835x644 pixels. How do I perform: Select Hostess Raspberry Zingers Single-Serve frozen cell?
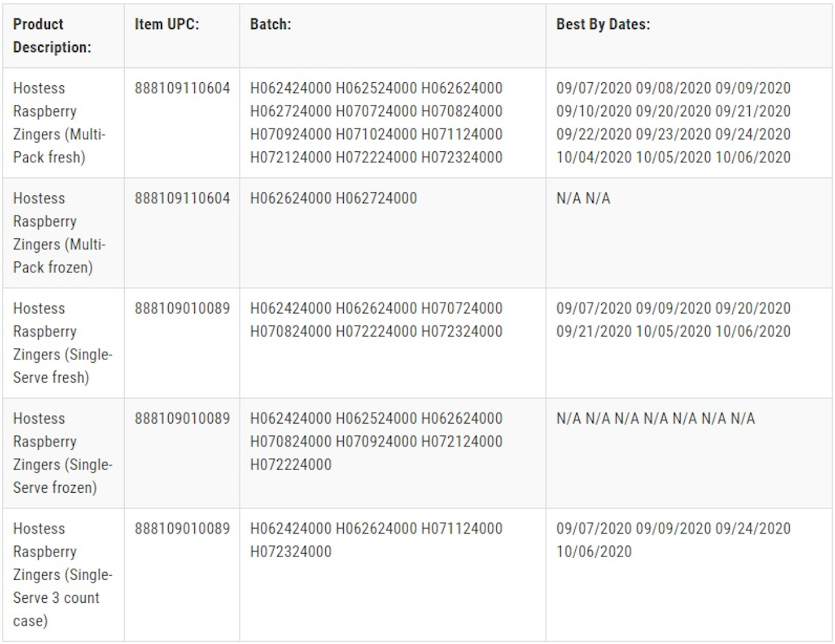point(63,453)
